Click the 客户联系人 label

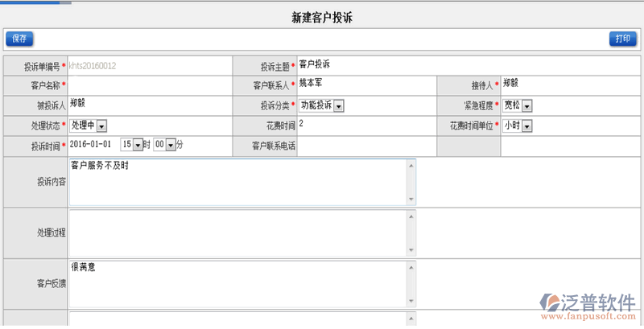[271, 86]
